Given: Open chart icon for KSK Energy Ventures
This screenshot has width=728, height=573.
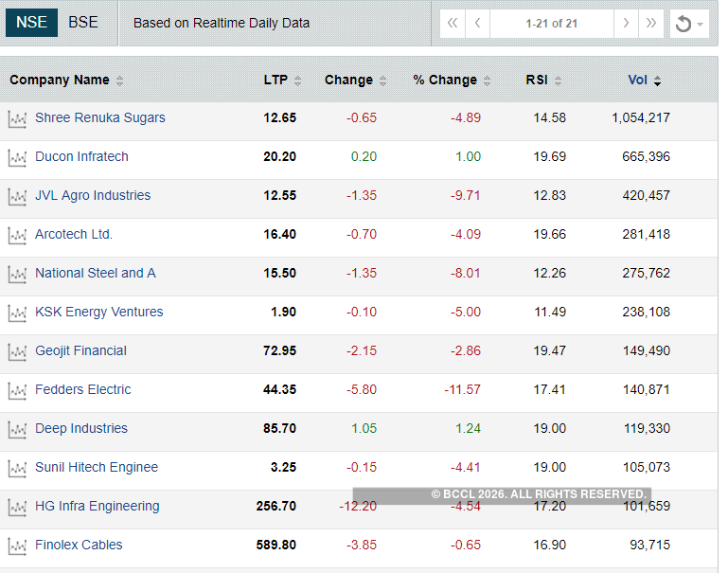Looking at the screenshot, I should tap(17, 313).
